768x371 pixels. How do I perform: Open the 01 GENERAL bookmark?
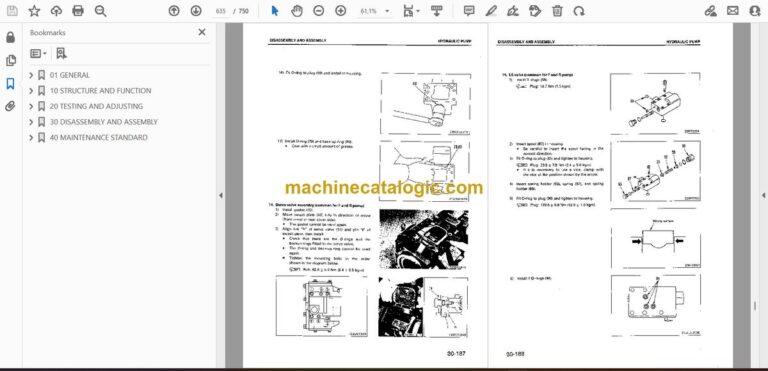click(x=70, y=75)
